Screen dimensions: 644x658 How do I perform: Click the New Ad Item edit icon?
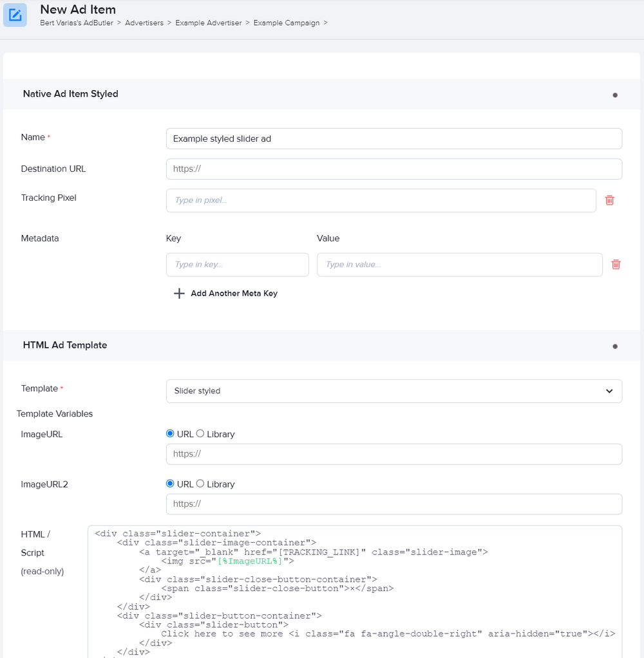[x=15, y=15]
